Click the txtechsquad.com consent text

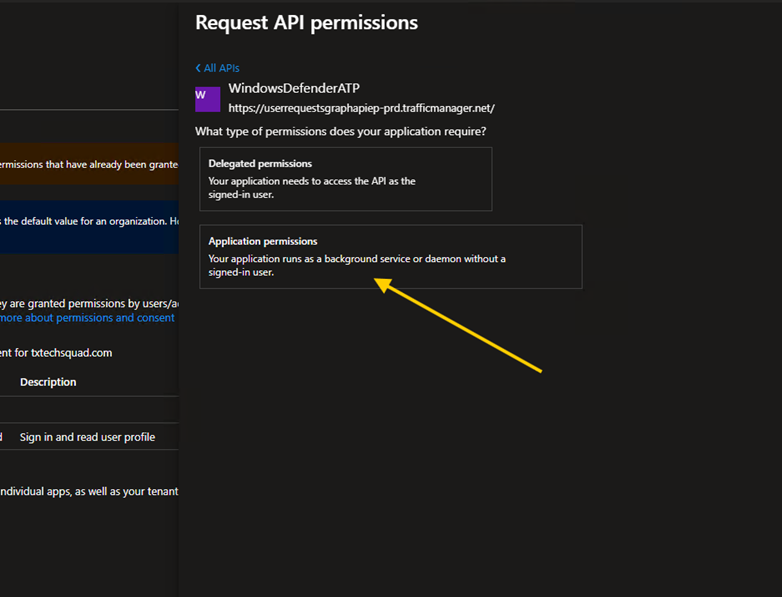(x=56, y=352)
